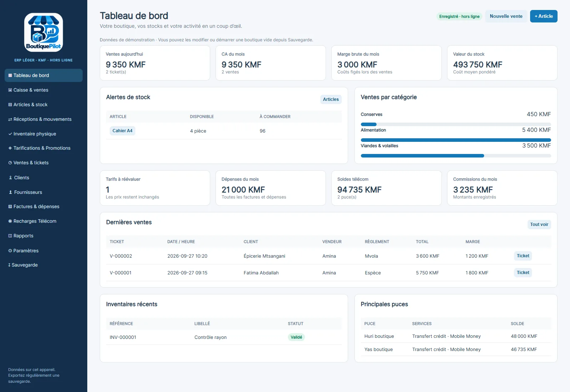570x392 pixels.
Task: Click the Dépenses du mois card
Action: coord(271,188)
